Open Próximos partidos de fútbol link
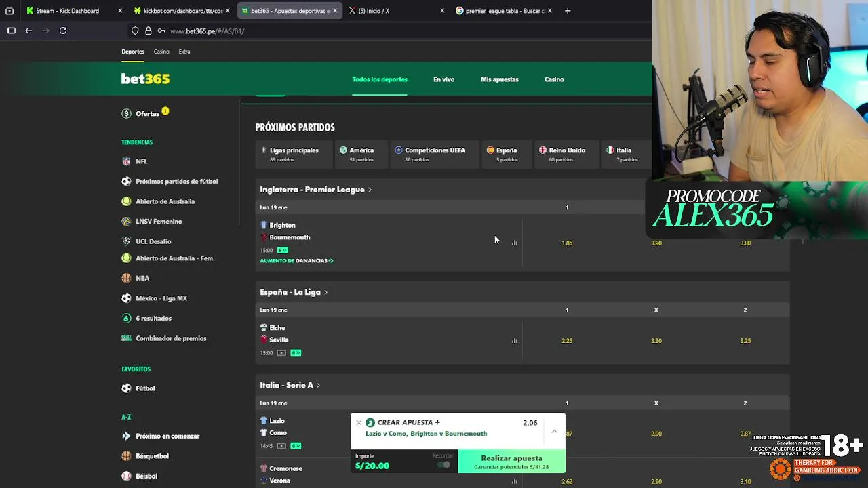Viewport: 868px width, 488px height. (x=176, y=182)
